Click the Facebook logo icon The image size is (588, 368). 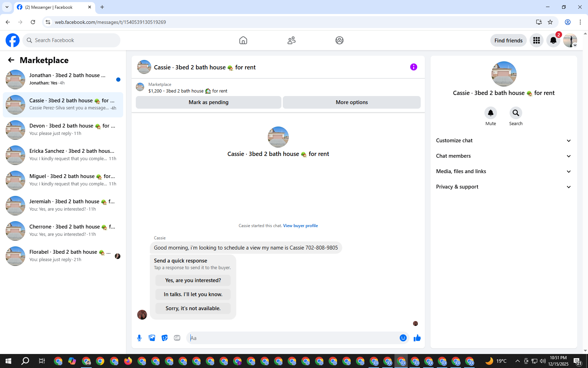[x=13, y=40]
